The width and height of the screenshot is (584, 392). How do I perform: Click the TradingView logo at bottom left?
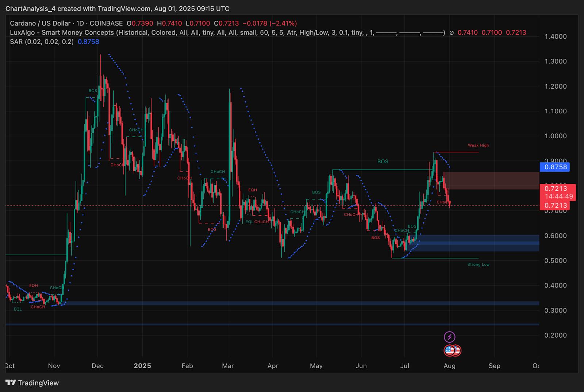[32, 383]
